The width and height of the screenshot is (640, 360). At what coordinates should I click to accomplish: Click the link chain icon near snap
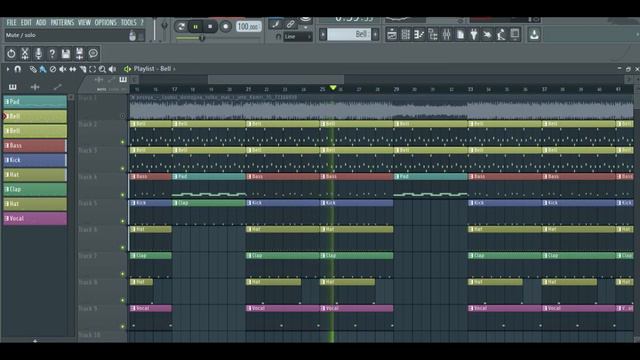290,24
